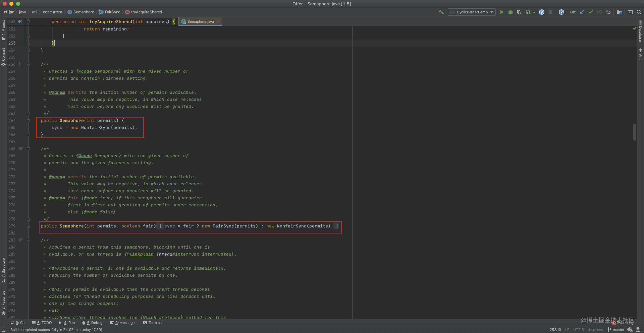The height and width of the screenshot is (333, 644).
Task: Open the 4: Run tool window
Action: 67,323
